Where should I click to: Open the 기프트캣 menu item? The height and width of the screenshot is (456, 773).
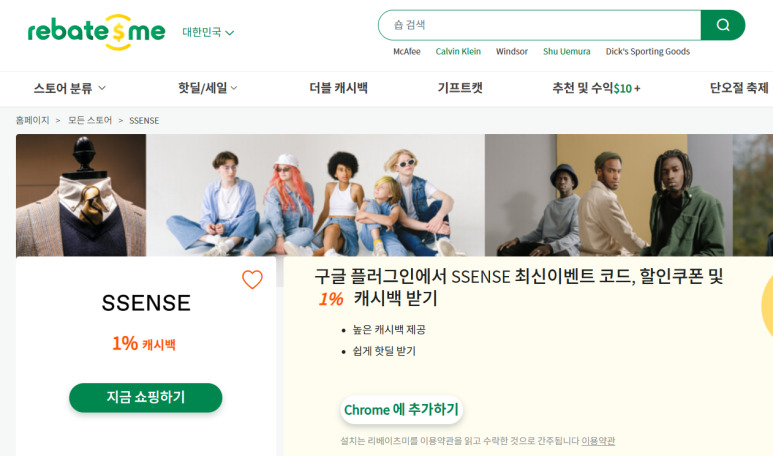point(460,88)
